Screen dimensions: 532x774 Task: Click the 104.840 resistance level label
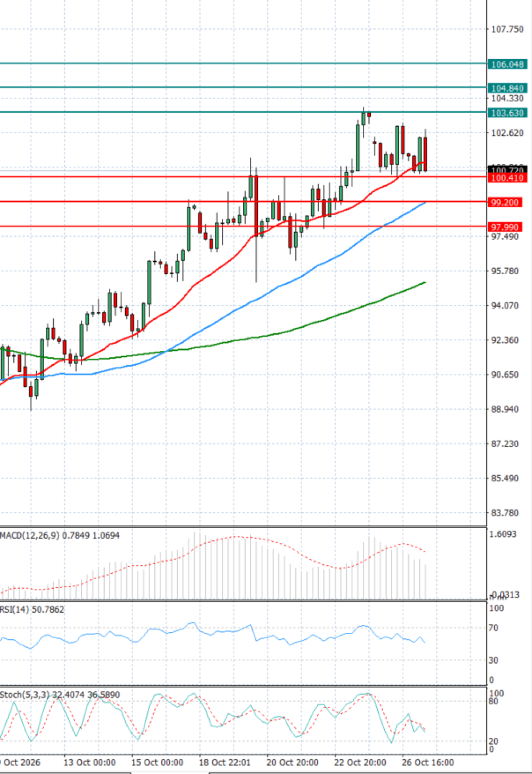507,88
